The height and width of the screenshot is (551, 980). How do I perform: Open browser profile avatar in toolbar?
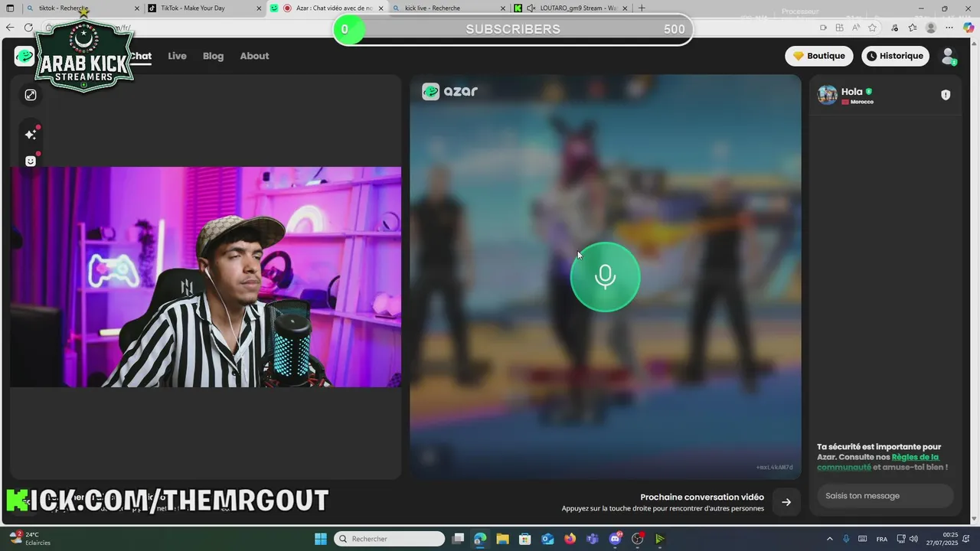coord(931,28)
